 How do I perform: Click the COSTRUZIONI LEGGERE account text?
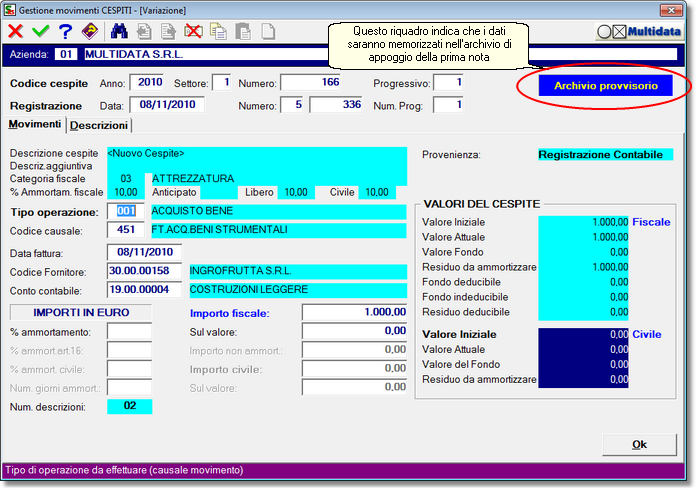[x=249, y=289]
